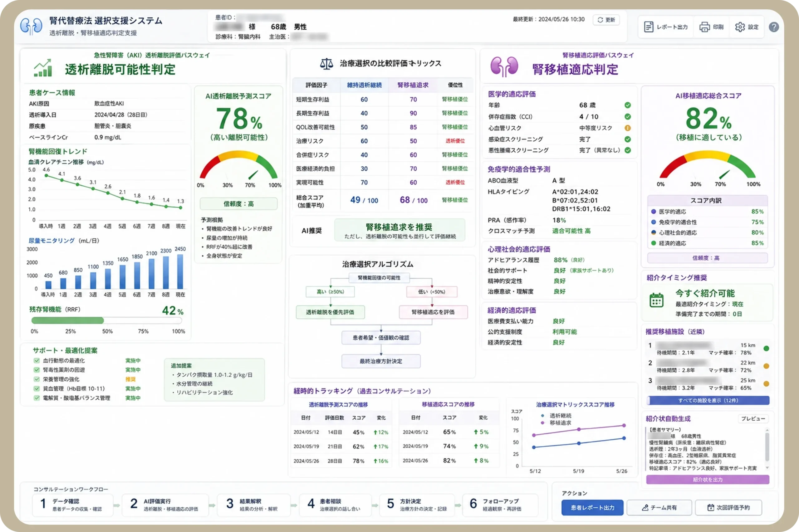Click 今すぐ紹介可能 recommendation text
Viewport: 799px width, 532px height.
click(x=705, y=293)
